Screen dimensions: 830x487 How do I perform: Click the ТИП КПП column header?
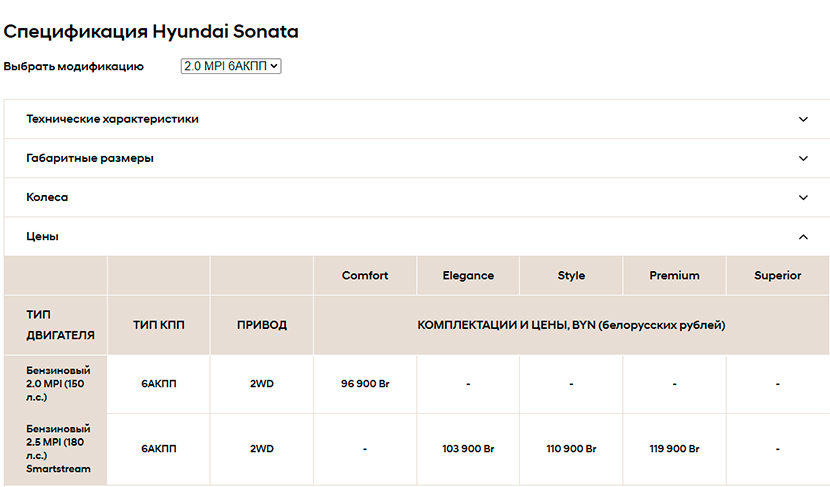[x=159, y=325]
